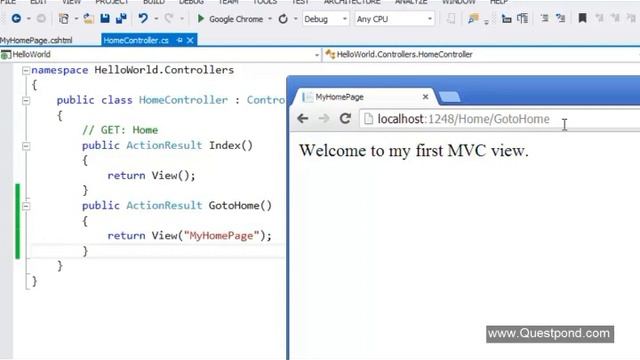Click the next bookmark toolbar icon
This screenshot has width=640, height=360.
coord(616,18)
